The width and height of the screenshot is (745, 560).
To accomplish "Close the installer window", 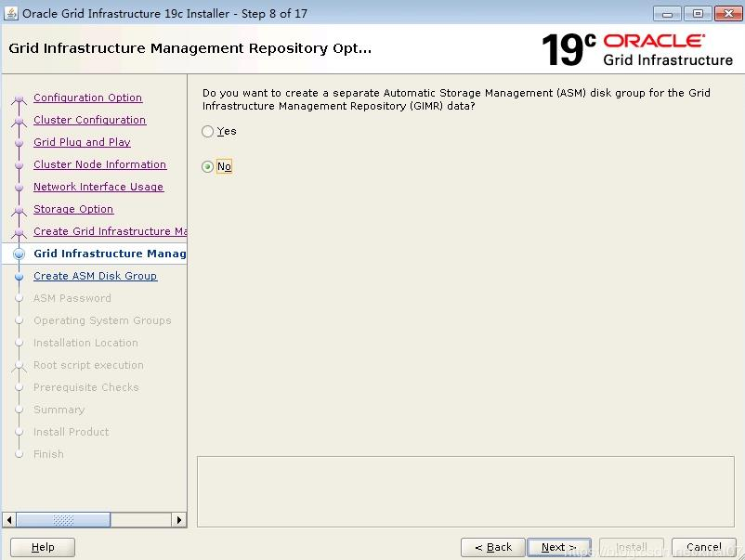I will tap(728, 14).
